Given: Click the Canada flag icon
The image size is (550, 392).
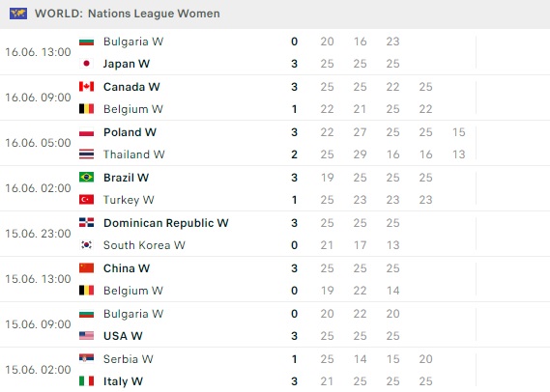Looking at the screenshot, I should point(86,87).
